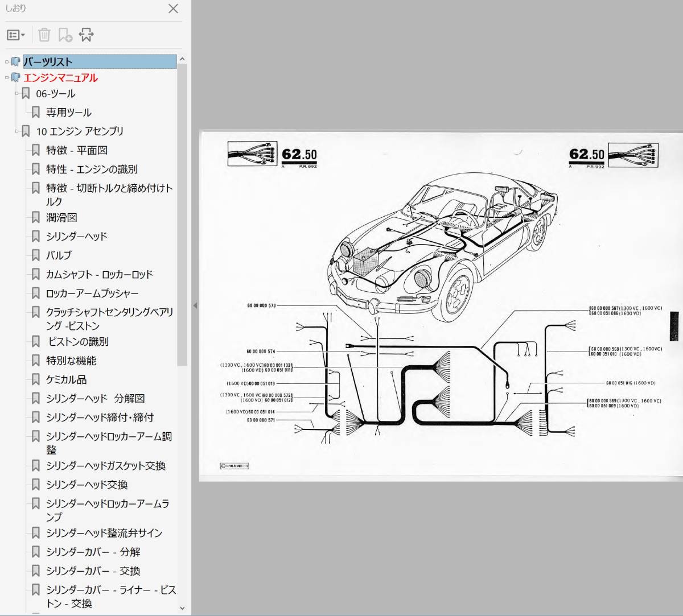Click the bookmark icon beside バルブ

tap(36, 255)
